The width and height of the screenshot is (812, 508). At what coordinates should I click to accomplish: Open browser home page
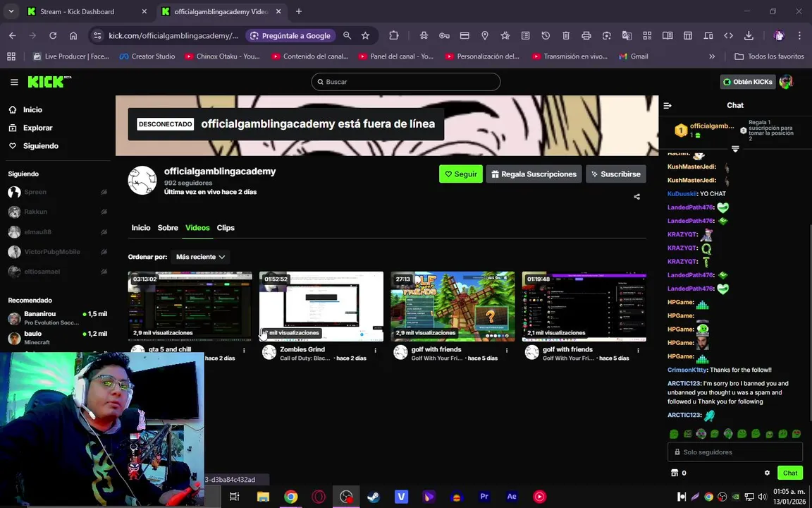(x=73, y=36)
